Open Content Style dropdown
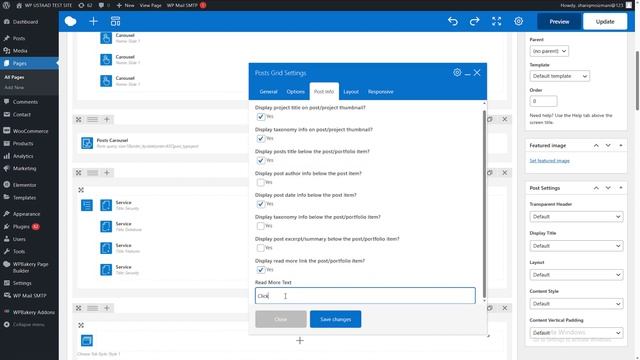This screenshot has height=360, width=640. click(576, 304)
